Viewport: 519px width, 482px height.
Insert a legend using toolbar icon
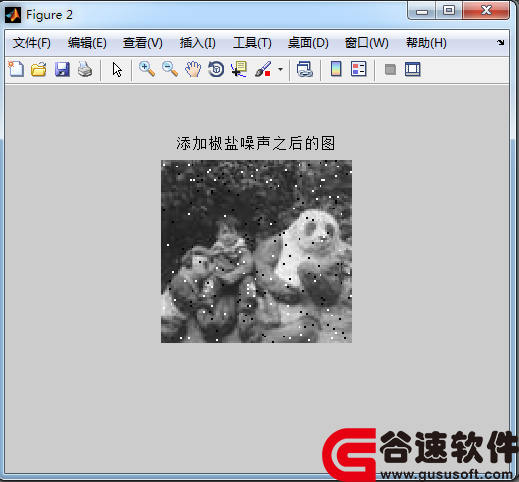(359, 69)
